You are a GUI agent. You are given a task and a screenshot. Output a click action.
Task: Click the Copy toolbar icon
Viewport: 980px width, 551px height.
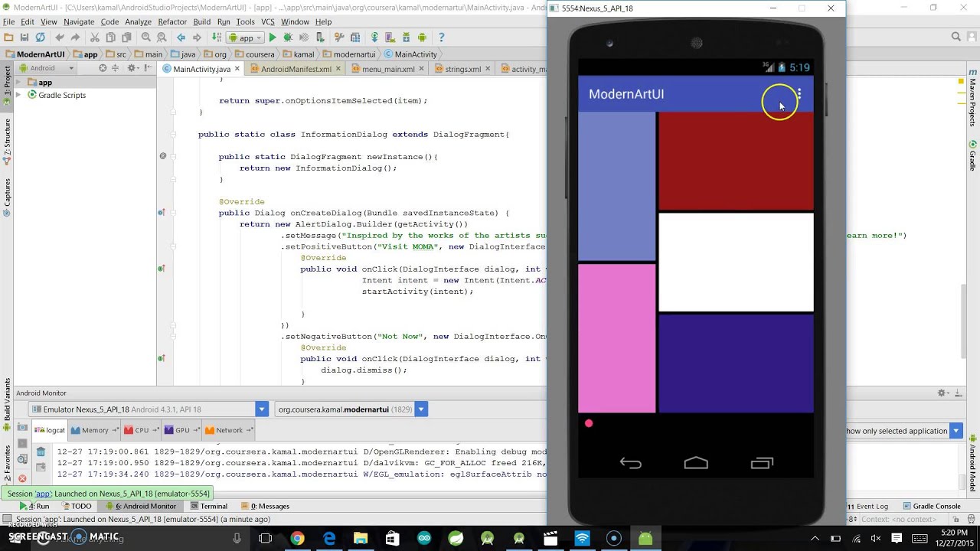coord(110,37)
